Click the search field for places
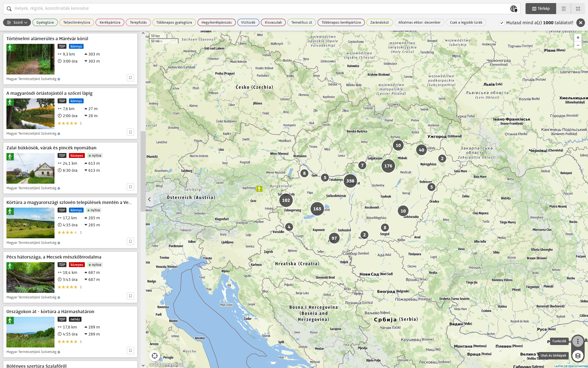588x368 pixels. (260, 9)
